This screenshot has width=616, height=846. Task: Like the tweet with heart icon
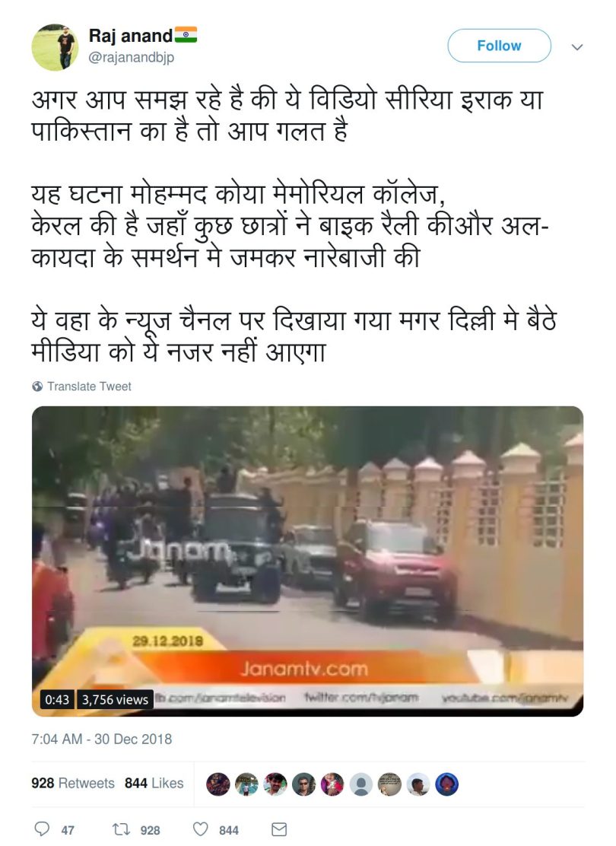pyautogui.click(x=200, y=829)
